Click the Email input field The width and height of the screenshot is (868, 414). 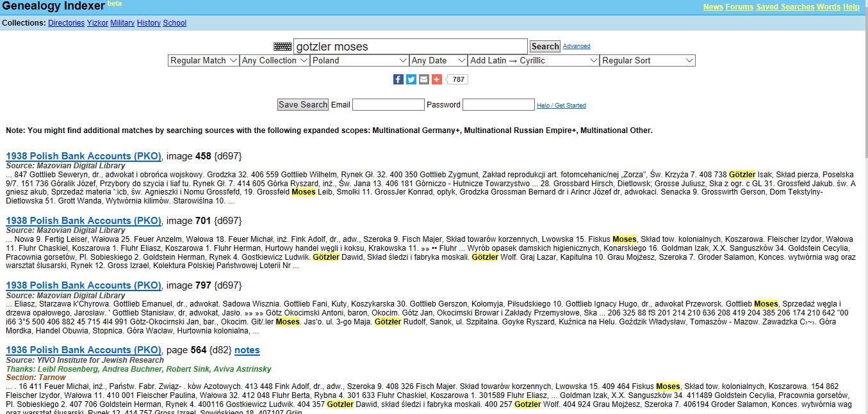388,105
